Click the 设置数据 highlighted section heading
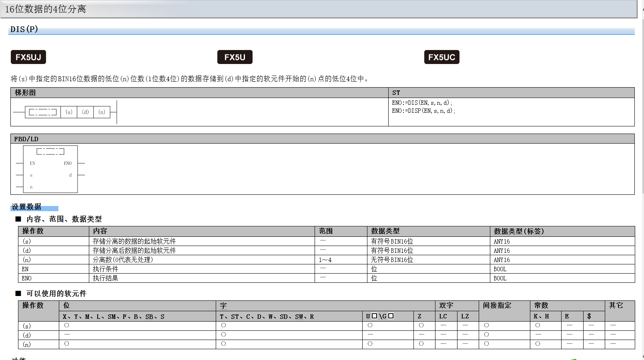 [26, 207]
